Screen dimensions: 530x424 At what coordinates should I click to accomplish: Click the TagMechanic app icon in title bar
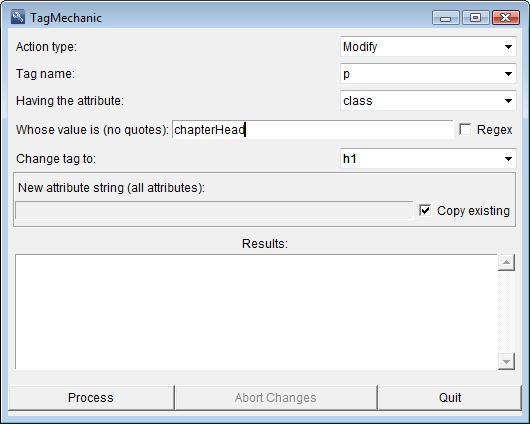(x=18, y=17)
